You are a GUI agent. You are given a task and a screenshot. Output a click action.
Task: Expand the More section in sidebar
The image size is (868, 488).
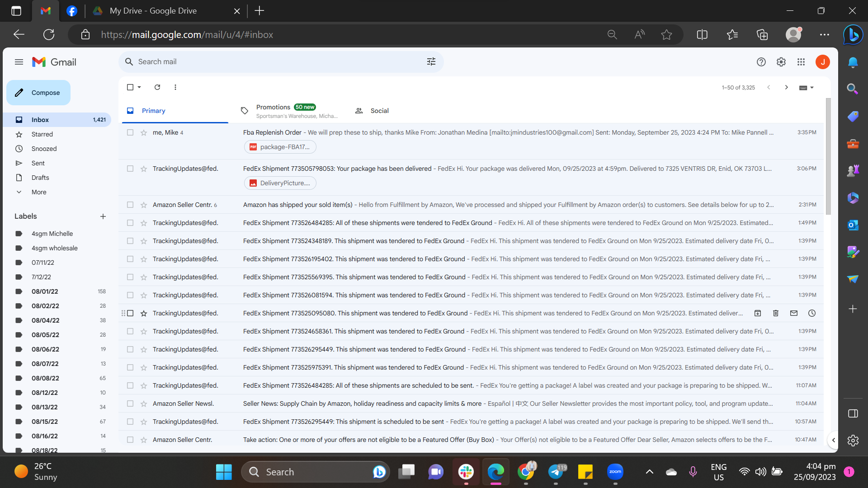click(x=39, y=192)
